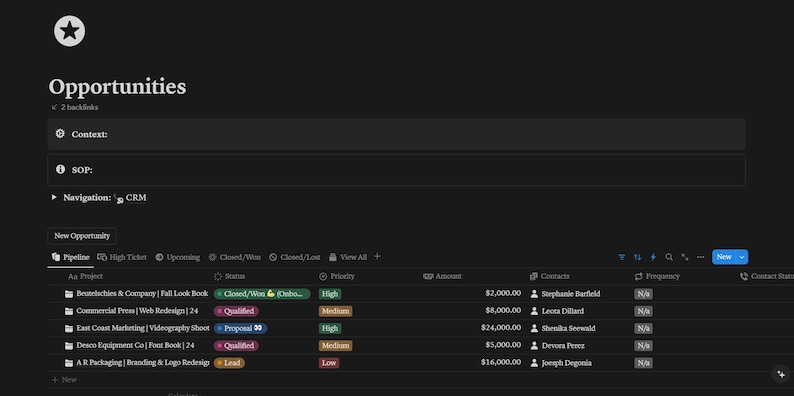
Task: Click High priority for Beutelschies row
Action: (330, 294)
